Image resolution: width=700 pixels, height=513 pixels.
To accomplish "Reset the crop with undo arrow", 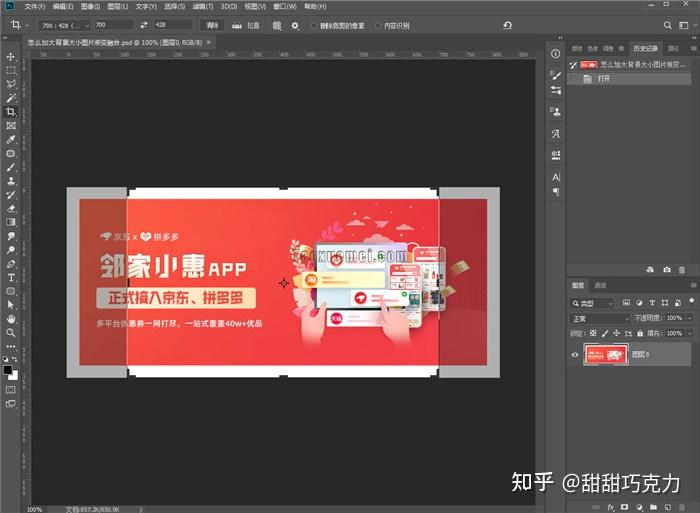I will 508,25.
